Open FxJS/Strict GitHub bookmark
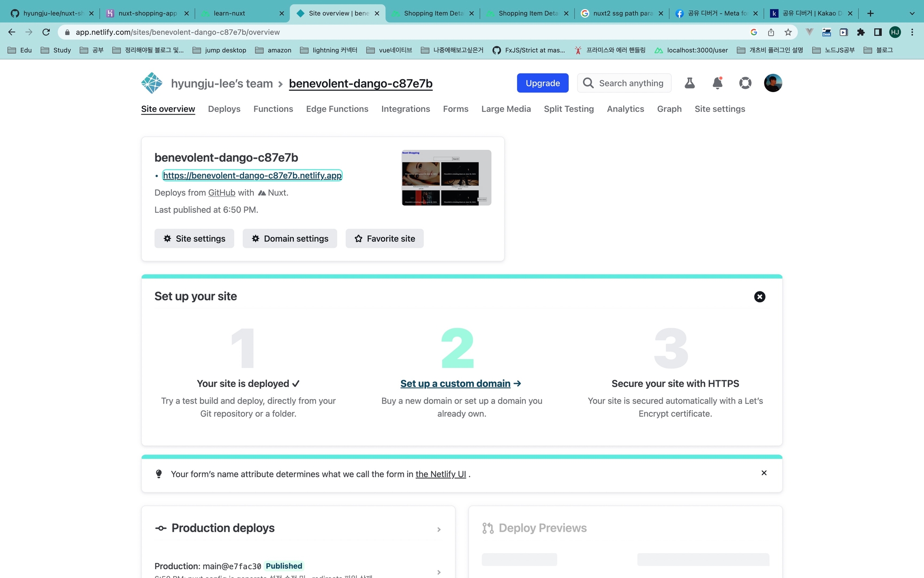Viewport: 924px width, 578px height. (x=529, y=50)
